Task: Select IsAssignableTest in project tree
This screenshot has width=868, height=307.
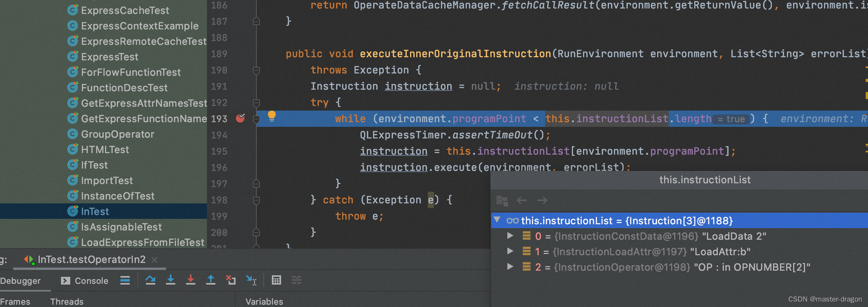Action: [x=121, y=227]
